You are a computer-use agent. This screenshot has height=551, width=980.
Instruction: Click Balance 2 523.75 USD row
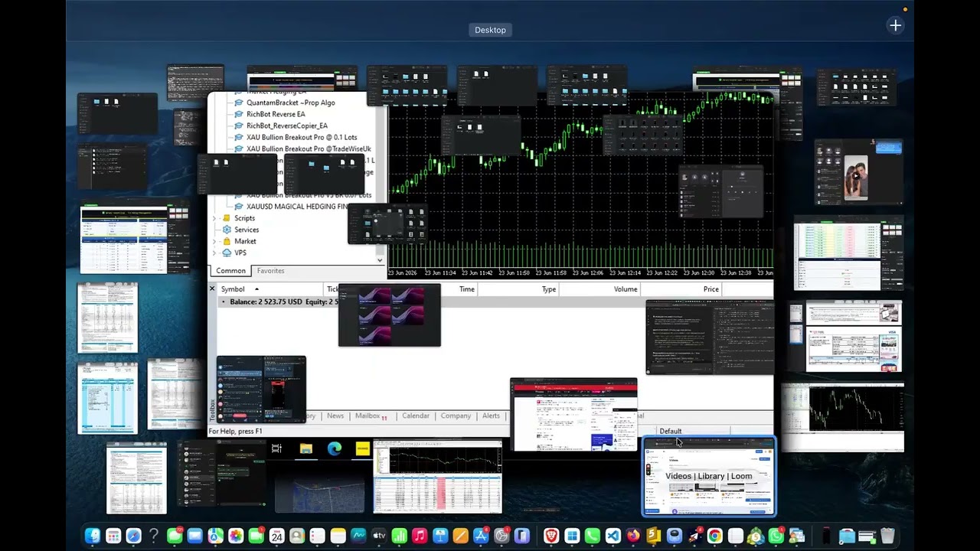coord(490,302)
